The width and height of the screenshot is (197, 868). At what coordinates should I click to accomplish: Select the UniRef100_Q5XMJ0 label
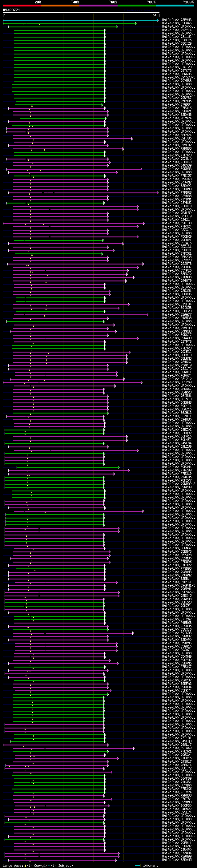pyautogui.click(x=177, y=159)
